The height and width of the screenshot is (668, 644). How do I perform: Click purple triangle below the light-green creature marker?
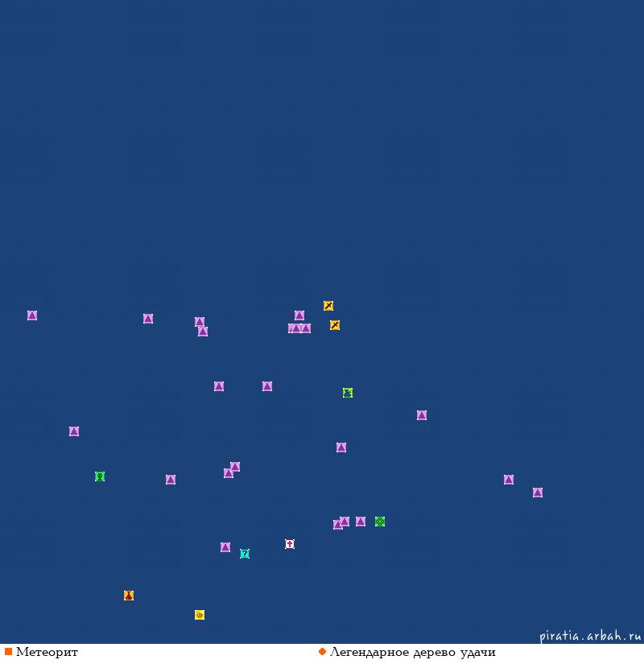[341, 447]
